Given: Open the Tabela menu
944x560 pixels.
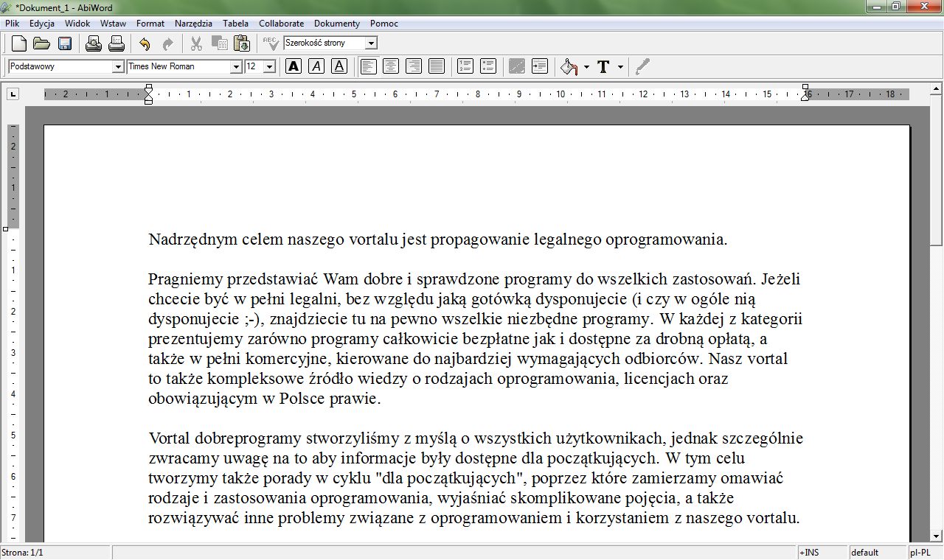Looking at the screenshot, I should click(x=236, y=24).
